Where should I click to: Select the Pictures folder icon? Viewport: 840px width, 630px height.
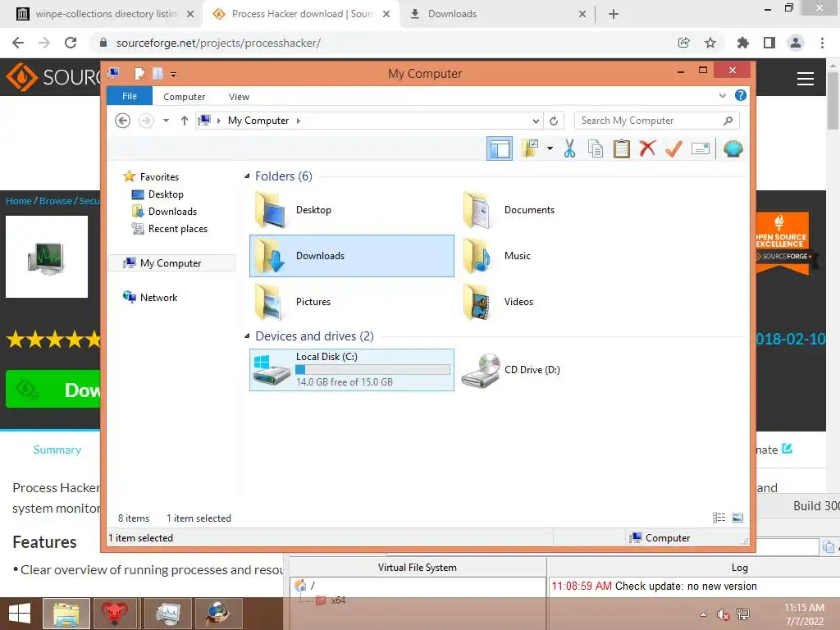[269, 302]
